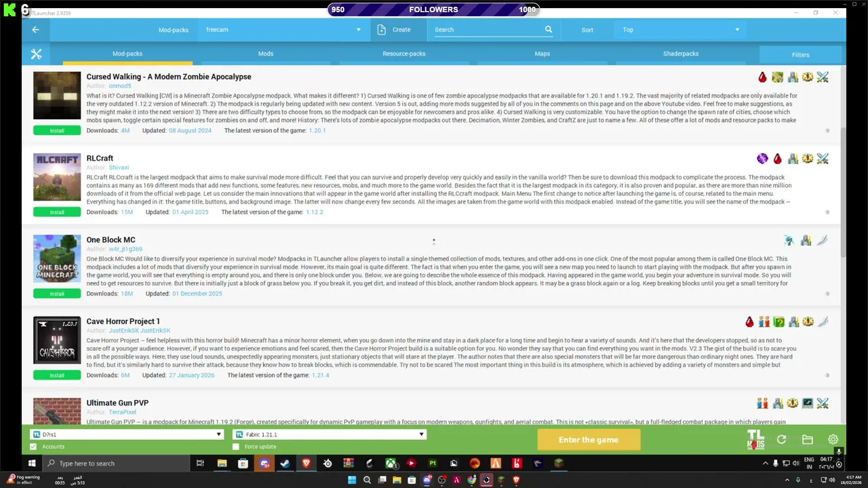Click the crossed swords icon on Cursed Walking
868x488 pixels.
point(823,77)
